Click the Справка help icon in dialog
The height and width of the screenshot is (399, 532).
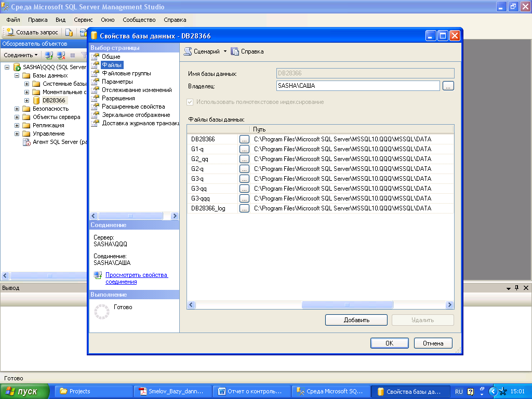235,51
